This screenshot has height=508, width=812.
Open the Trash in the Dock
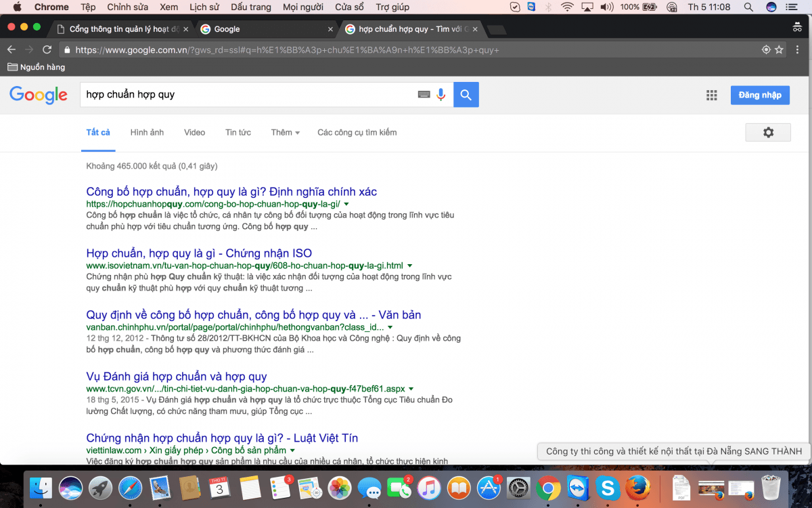(771, 488)
